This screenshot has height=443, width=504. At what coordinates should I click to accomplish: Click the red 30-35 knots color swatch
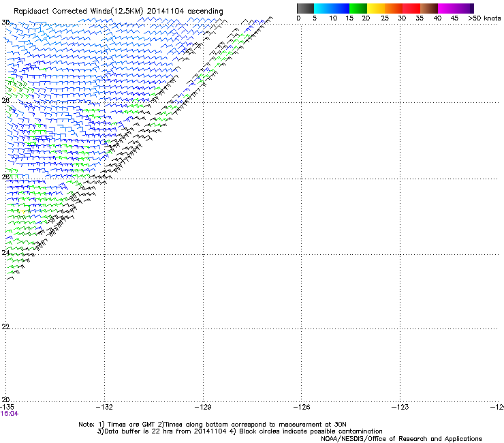pos(411,8)
